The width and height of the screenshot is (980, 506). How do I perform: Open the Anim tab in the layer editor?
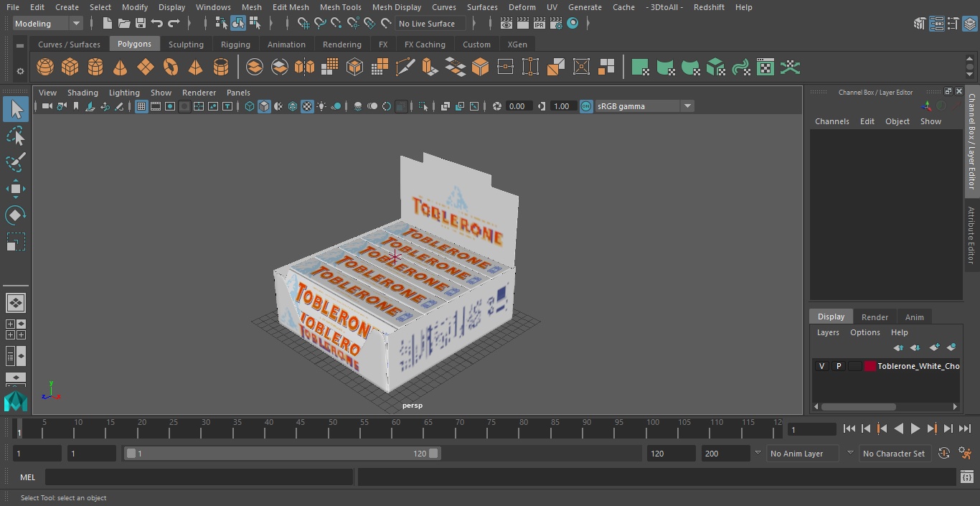click(x=914, y=317)
